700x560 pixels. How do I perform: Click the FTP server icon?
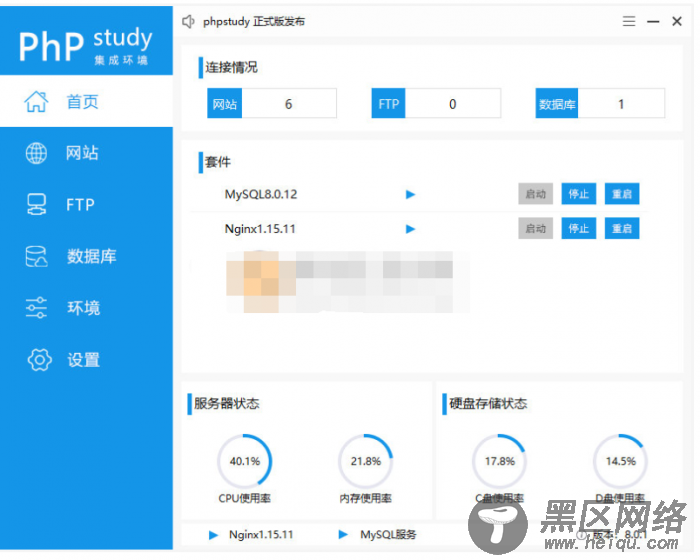tap(36, 205)
